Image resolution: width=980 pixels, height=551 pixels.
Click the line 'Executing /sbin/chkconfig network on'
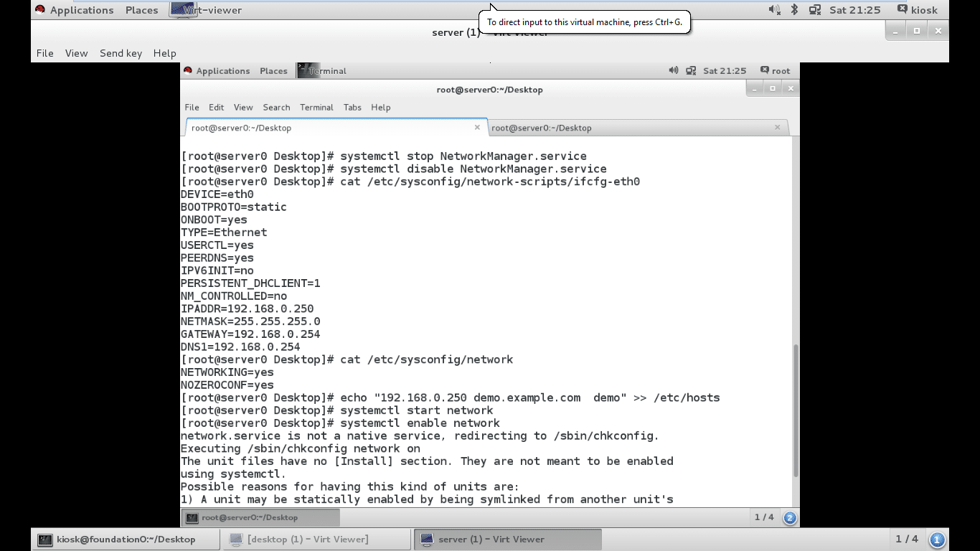click(301, 449)
